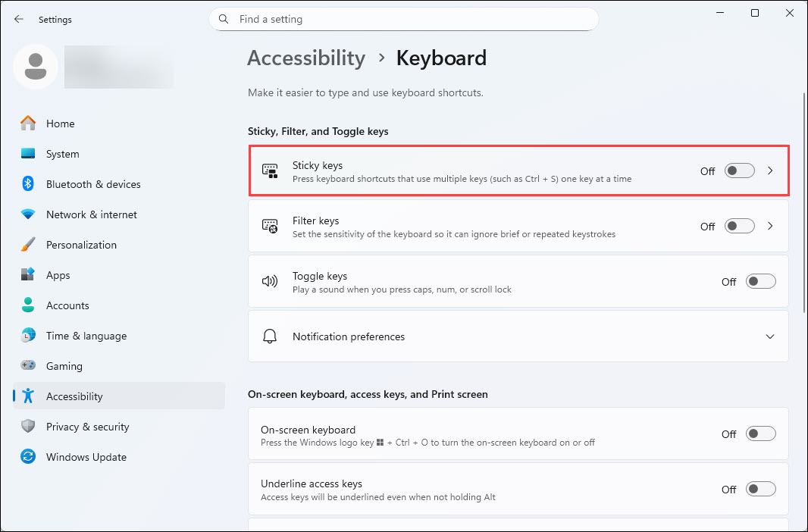Go to the Accounts settings page
The width and height of the screenshot is (808, 532).
[x=67, y=305]
